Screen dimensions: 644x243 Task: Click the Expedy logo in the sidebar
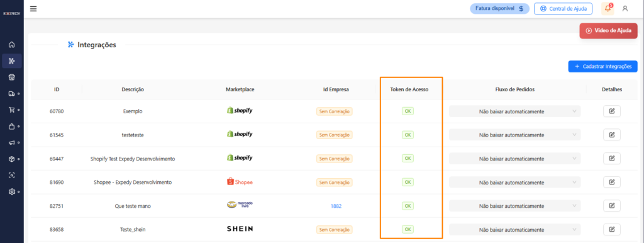coord(11,14)
